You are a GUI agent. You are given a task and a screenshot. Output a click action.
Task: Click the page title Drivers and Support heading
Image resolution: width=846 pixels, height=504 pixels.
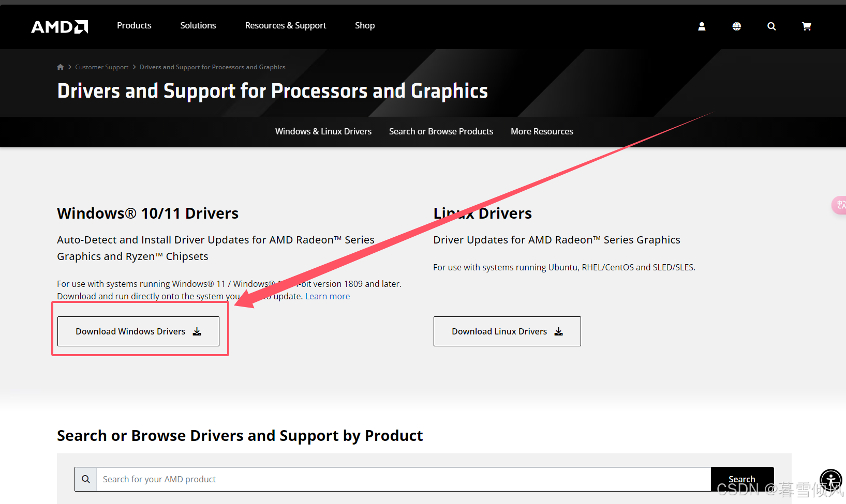click(x=273, y=91)
